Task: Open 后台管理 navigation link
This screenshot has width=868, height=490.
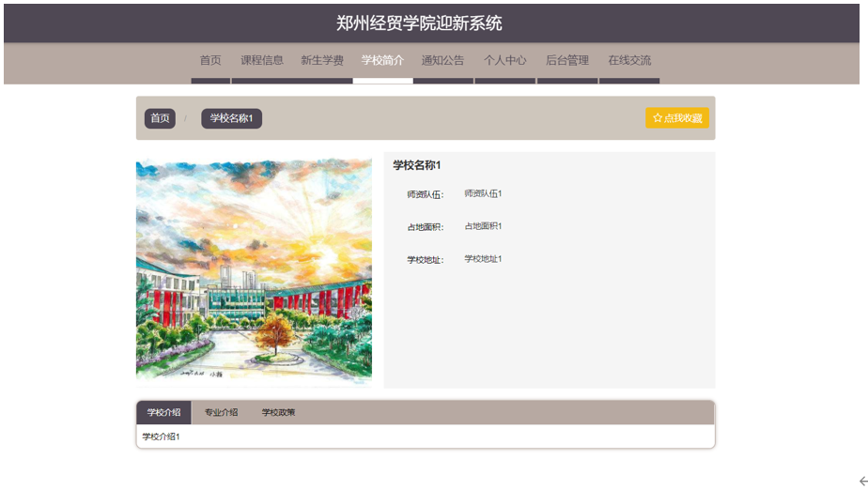Action: tap(567, 60)
